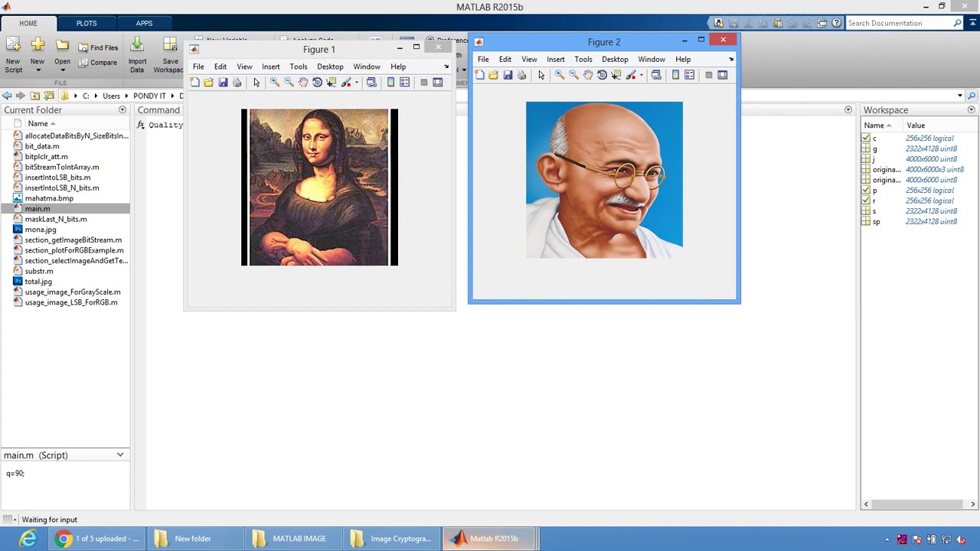Select variable c in Workspace
980x551 pixels.
(x=874, y=139)
